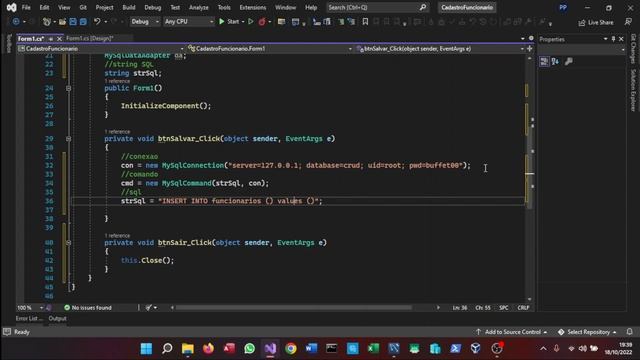The image size is (640, 360).
Task: Open the Error List tab
Action: click(29, 318)
